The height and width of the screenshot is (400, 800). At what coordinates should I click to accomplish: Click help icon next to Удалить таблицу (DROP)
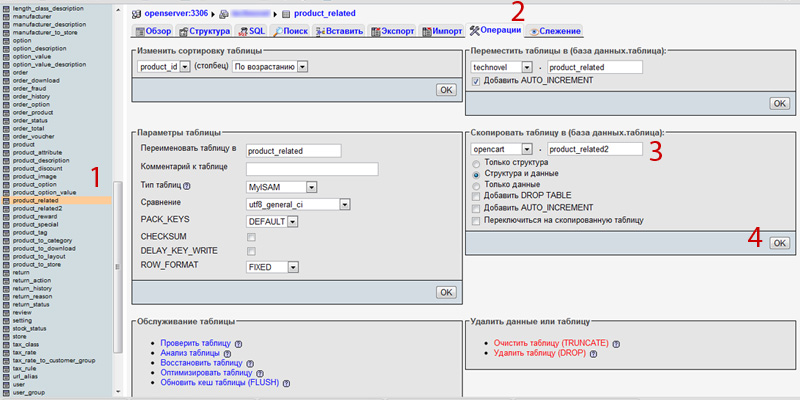coord(593,354)
